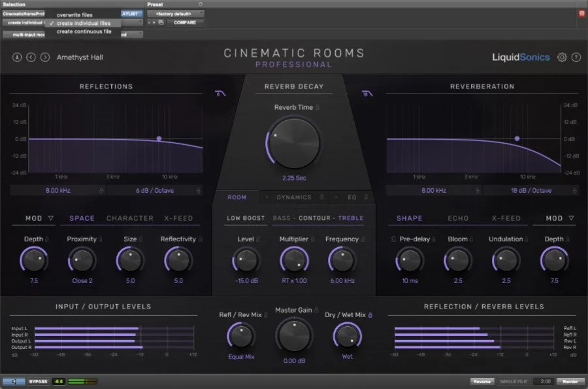Choose overwrite files in the menu

[x=74, y=15]
